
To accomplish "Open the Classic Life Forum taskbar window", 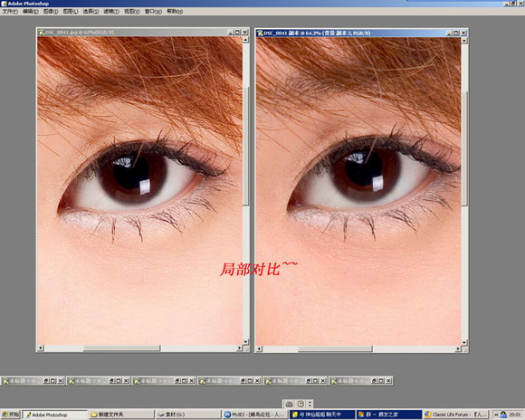I will coord(456,415).
